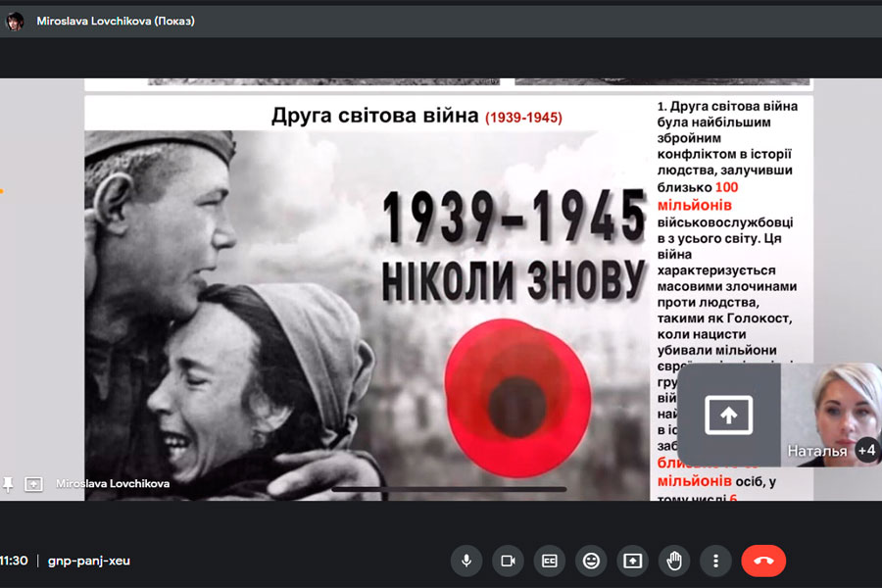Click the Miroslava Lovchikova label over the slide
Viewport: 882px width, 588px height.
[x=113, y=484]
